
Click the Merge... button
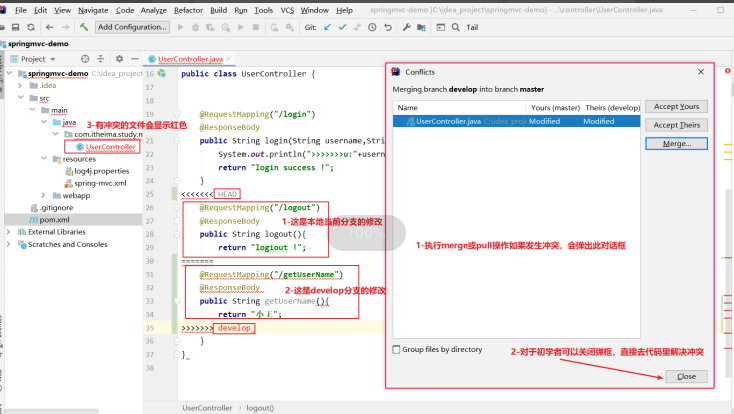click(x=676, y=144)
